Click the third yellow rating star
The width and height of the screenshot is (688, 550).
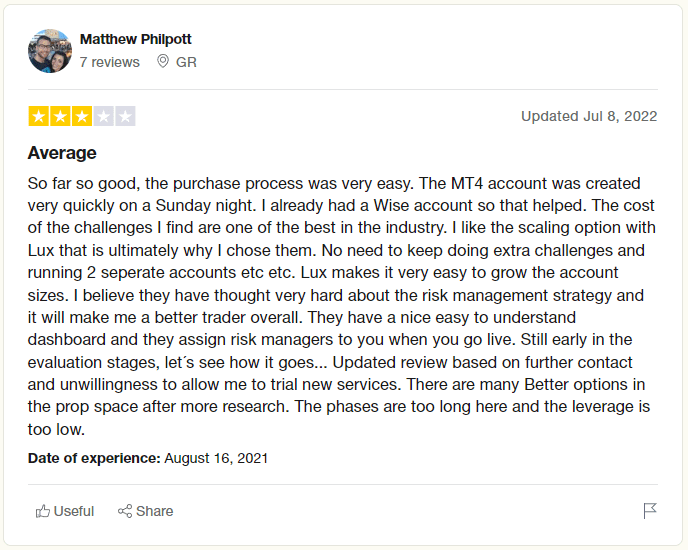[82, 116]
